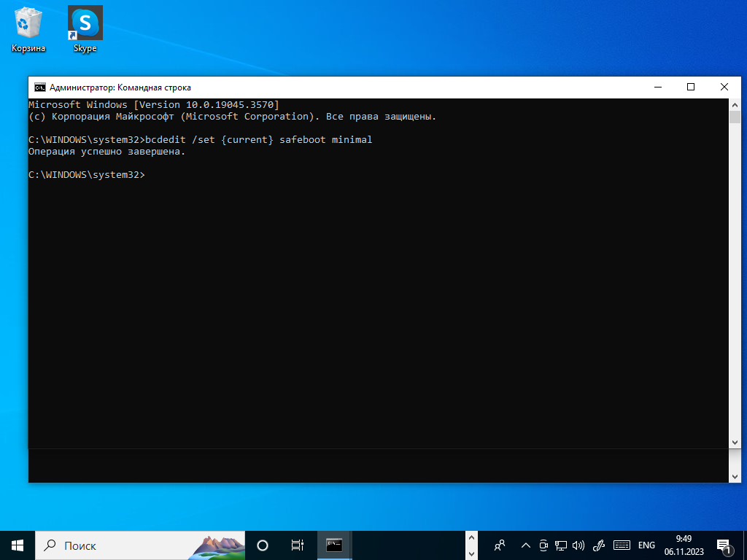The height and width of the screenshot is (560, 747).
Task: Click the "Корпорация Майкрософт" copyright line
Action: click(x=233, y=117)
